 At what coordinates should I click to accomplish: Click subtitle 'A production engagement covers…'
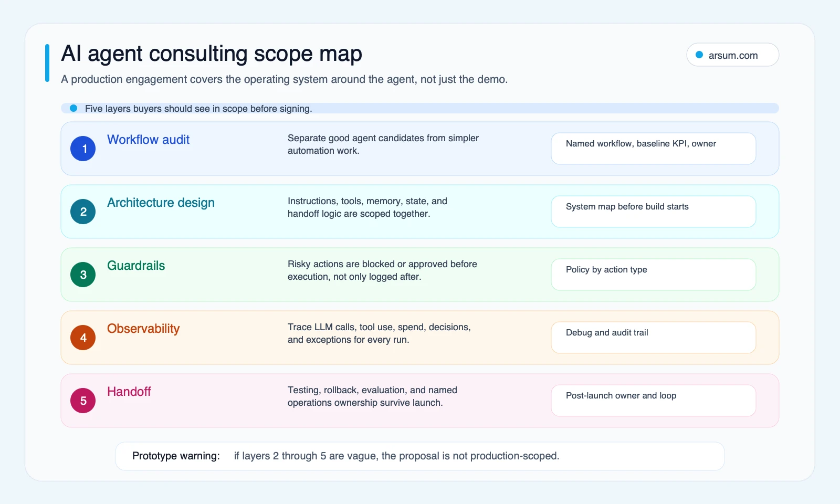[x=284, y=79]
